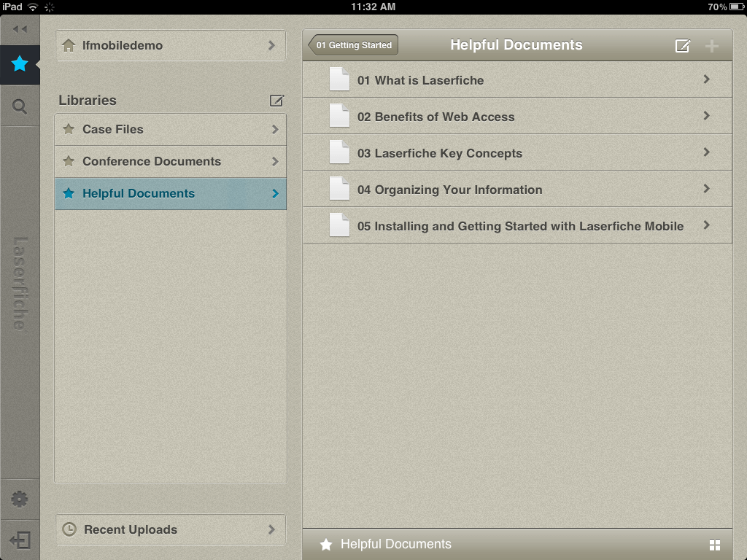Click Conference Documents library label
This screenshot has width=747, height=560.
tap(152, 161)
